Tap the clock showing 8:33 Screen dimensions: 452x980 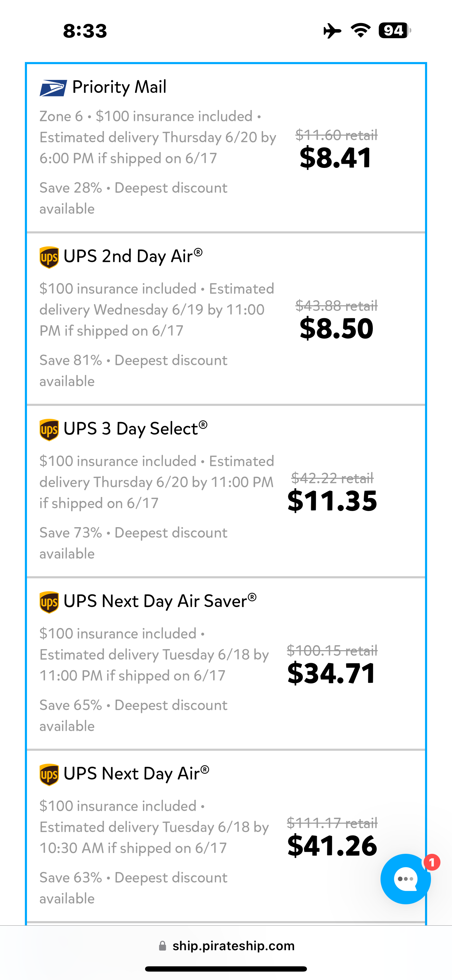pos(85,31)
